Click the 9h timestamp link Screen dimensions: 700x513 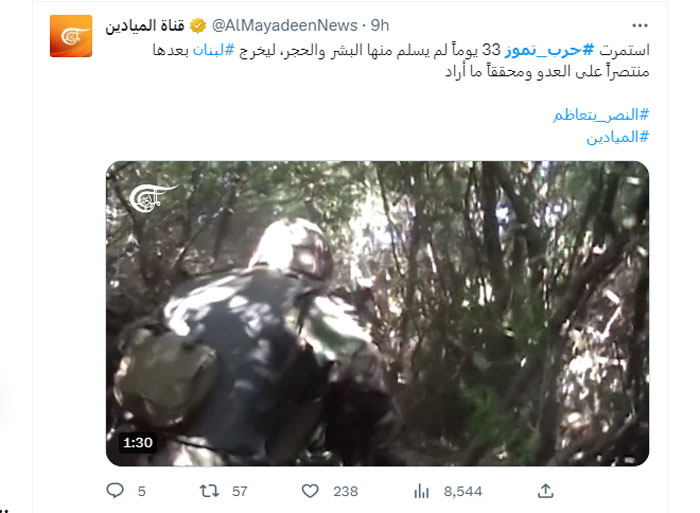coord(380,25)
